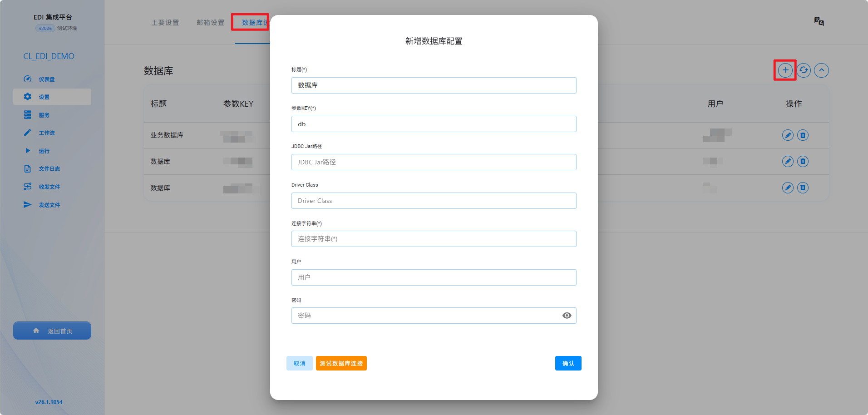This screenshot has height=415, width=868.
Task: Toggle password visibility eye icon
Action: [567, 316]
